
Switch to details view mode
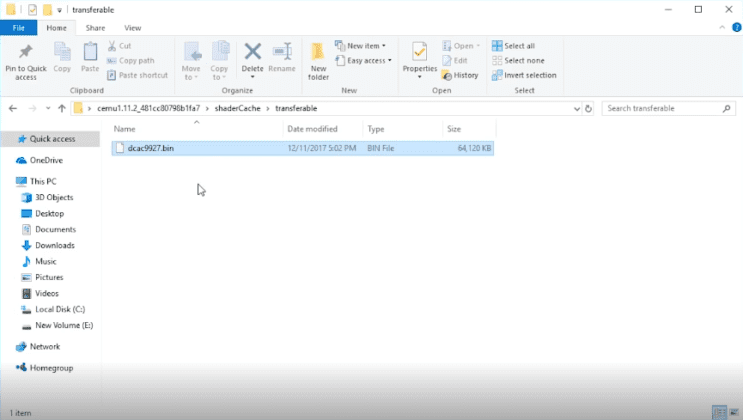pos(718,412)
